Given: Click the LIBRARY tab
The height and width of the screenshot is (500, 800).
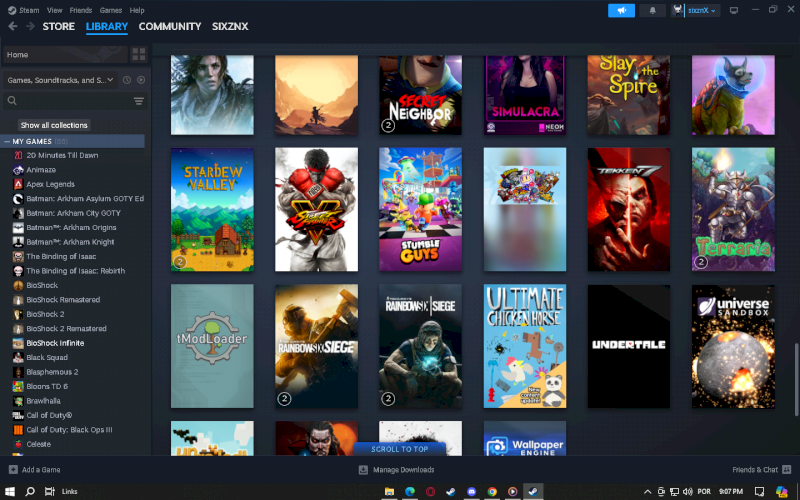Looking at the screenshot, I should (107, 27).
